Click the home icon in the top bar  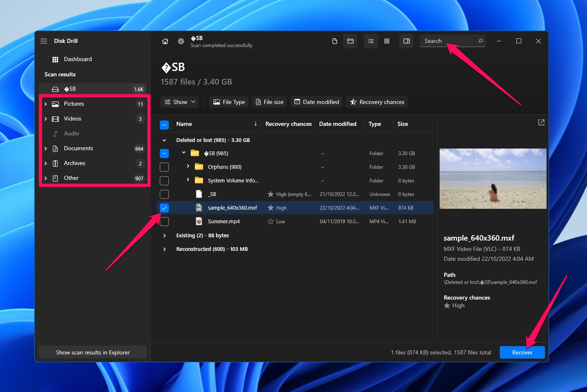click(x=165, y=41)
